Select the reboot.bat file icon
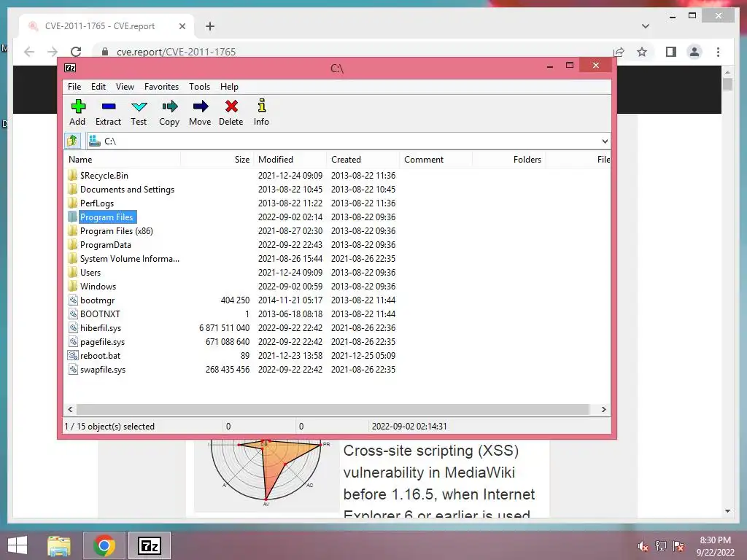The image size is (747, 560). (x=73, y=355)
